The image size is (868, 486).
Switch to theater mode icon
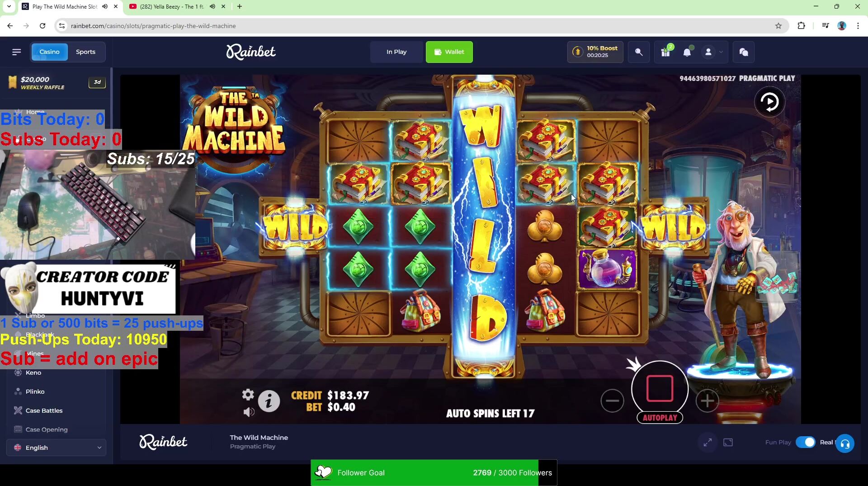[728, 442]
